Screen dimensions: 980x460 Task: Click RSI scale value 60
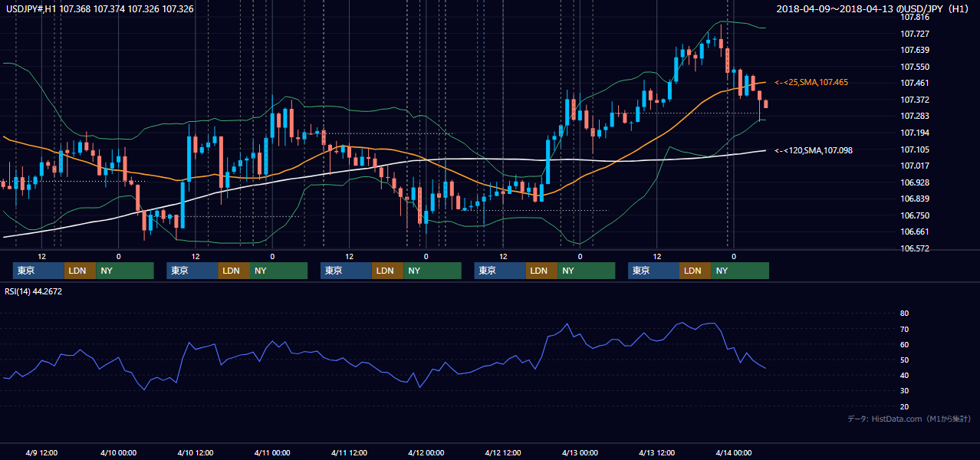(x=904, y=344)
